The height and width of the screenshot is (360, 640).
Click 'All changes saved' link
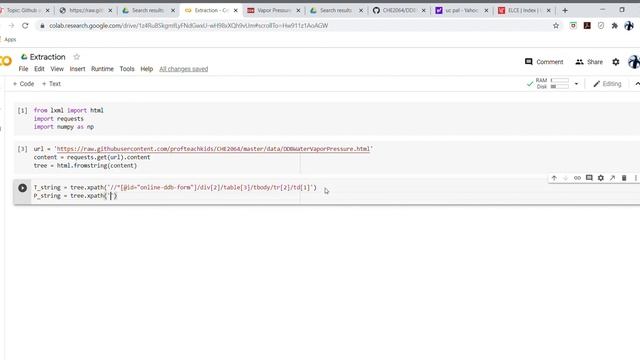point(184,69)
